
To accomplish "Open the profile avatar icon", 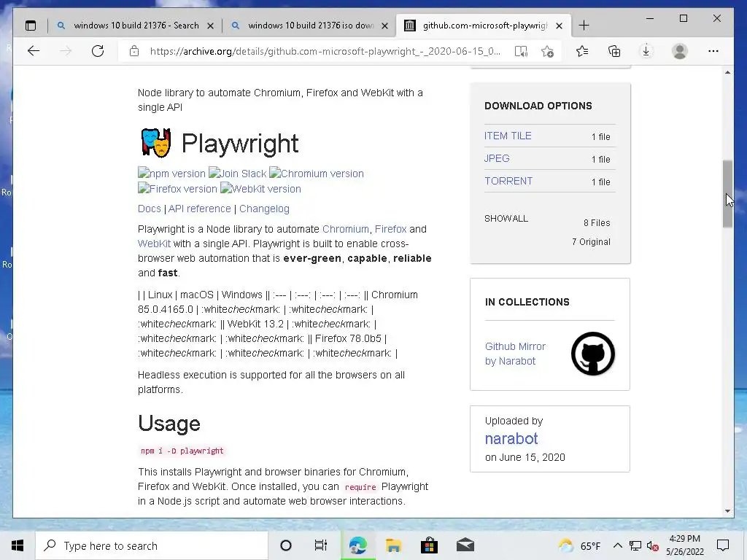I will pos(680,51).
